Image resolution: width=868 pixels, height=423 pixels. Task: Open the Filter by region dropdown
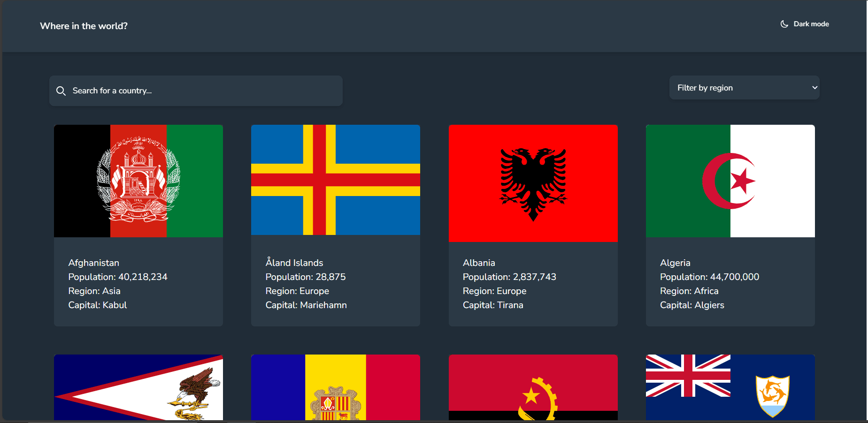[x=745, y=88]
